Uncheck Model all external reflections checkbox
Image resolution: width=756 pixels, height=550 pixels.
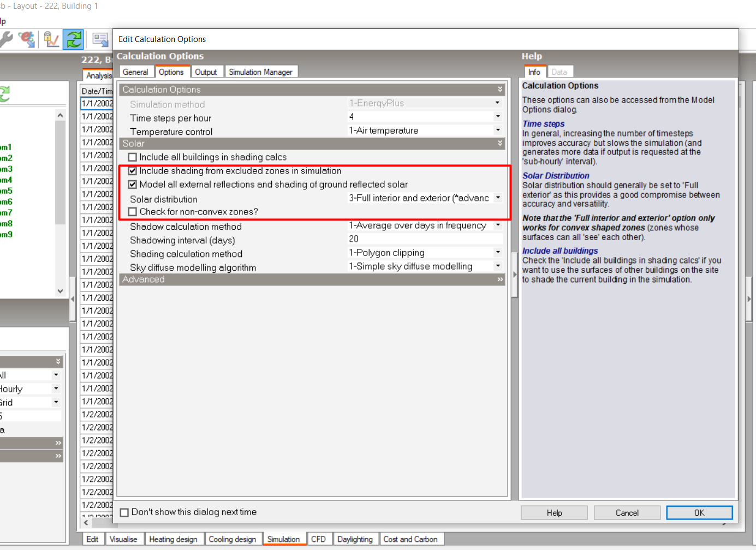[x=133, y=185]
